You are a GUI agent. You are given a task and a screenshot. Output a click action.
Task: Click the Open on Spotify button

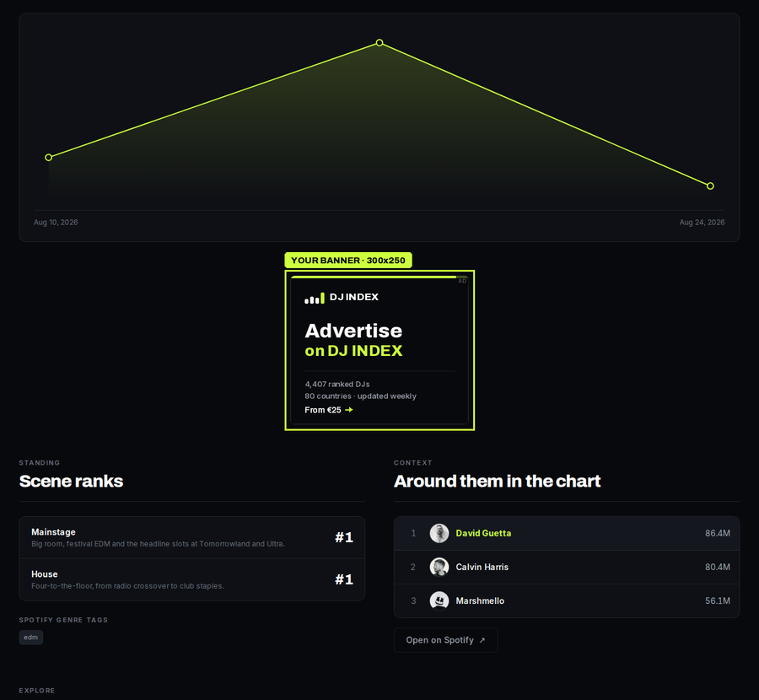click(x=445, y=640)
